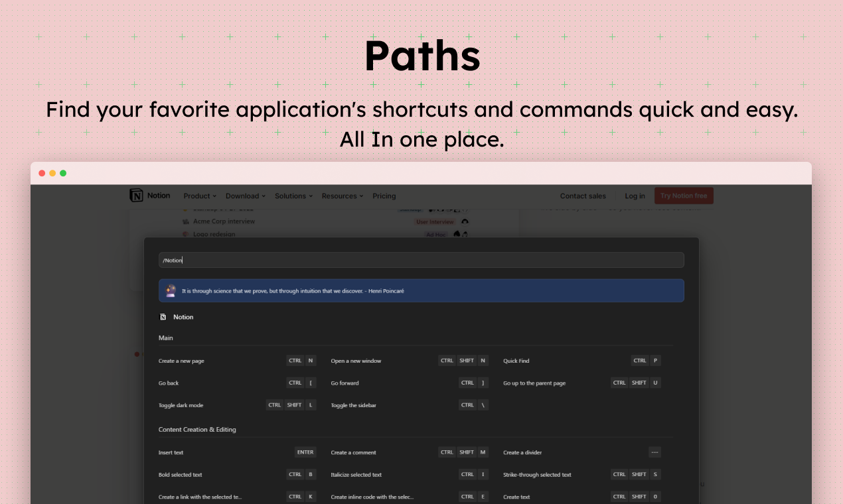Viewport: 843px width, 504px height.
Task: Click the ENTER key badge beside Insert text
Action: [x=305, y=452]
